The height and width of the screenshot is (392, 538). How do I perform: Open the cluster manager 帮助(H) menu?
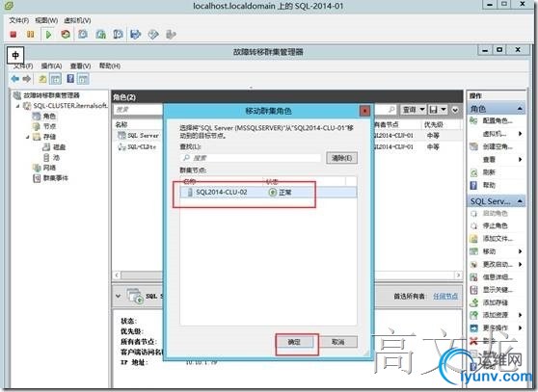pos(110,65)
